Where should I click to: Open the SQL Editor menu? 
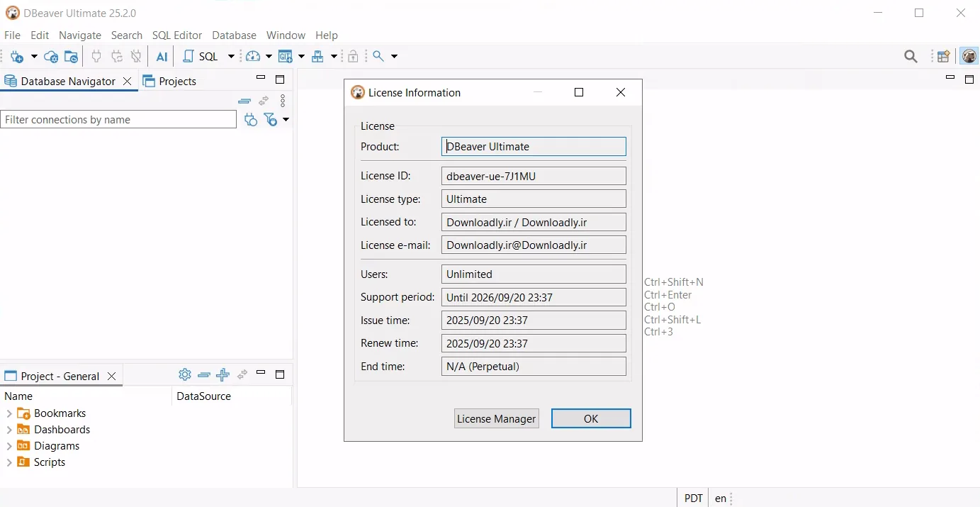click(x=177, y=35)
